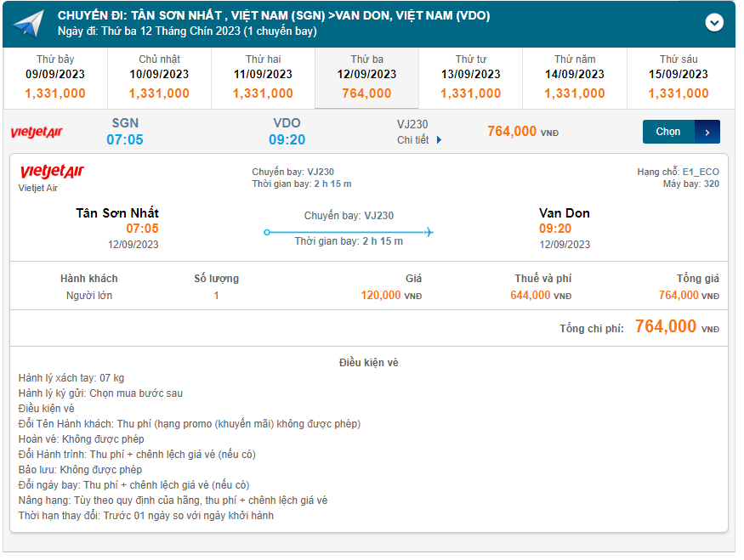Click the SGN 07:05 departure time
The width and height of the screenshot is (744, 560).
[x=125, y=139]
